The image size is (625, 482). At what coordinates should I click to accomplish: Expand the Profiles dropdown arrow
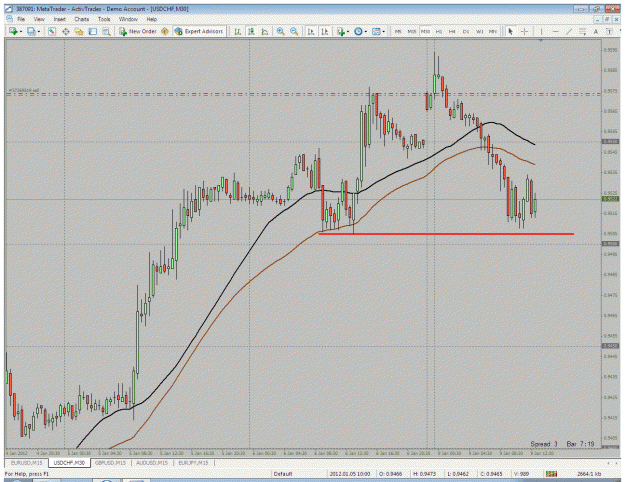pos(38,31)
